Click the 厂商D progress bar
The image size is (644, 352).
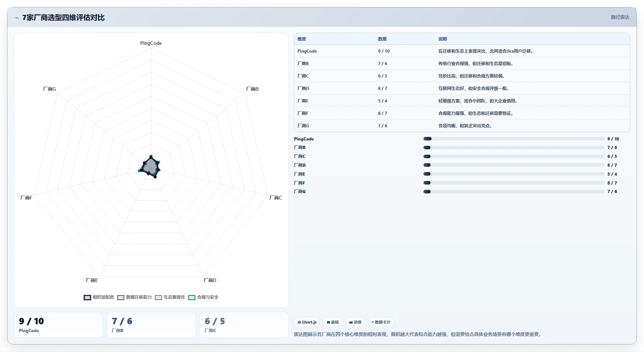tap(514, 165)
